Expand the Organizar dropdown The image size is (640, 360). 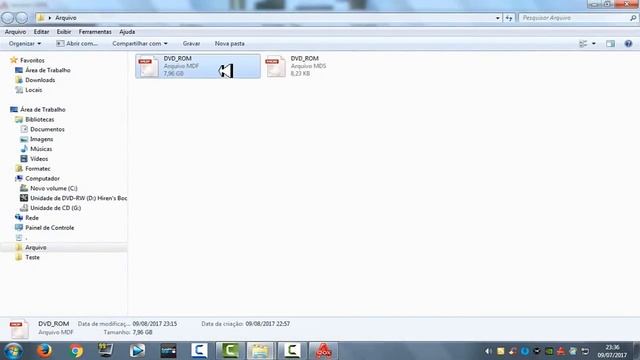[x=25, y=44]
